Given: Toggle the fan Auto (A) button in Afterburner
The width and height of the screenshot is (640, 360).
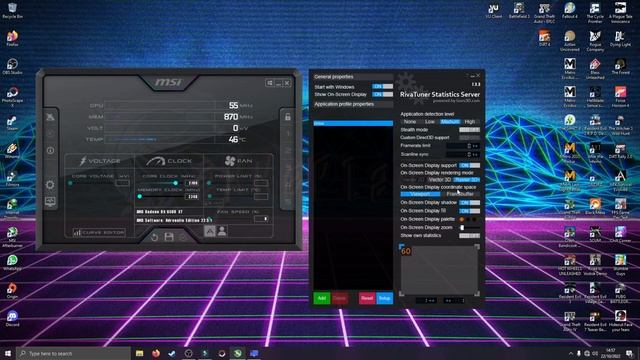Looking at the screenshot, I should click(x=209, y=231).
